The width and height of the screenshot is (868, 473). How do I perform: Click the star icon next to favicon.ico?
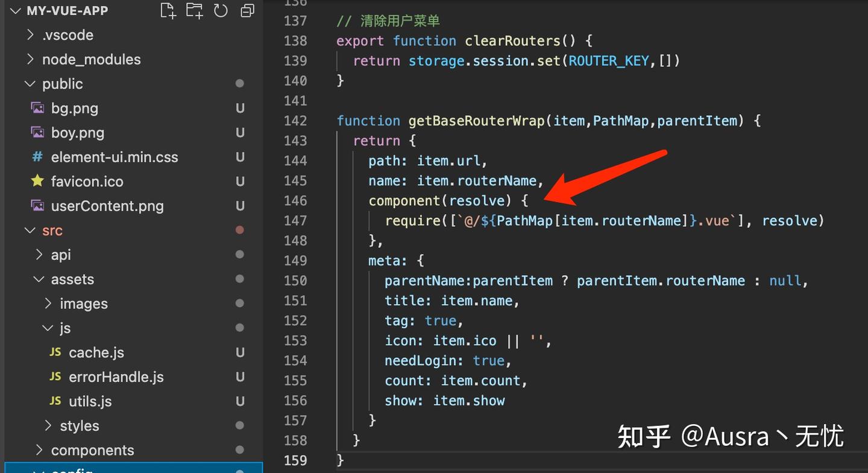coord(37,181)
